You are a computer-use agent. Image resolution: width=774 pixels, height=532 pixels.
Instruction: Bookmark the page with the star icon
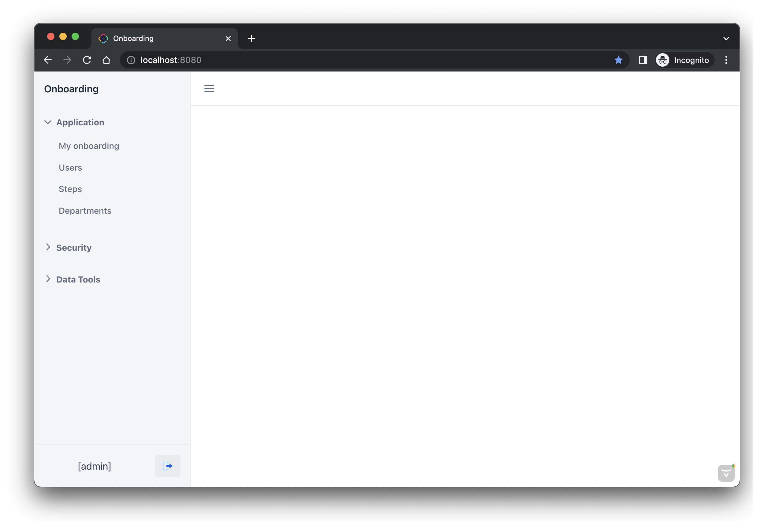pyautogui.click(x=618, y=60)
